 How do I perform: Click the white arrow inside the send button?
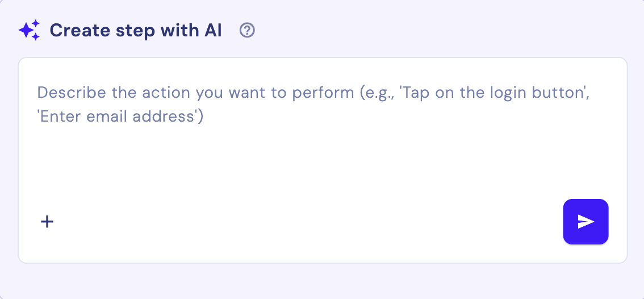point(586,222)
